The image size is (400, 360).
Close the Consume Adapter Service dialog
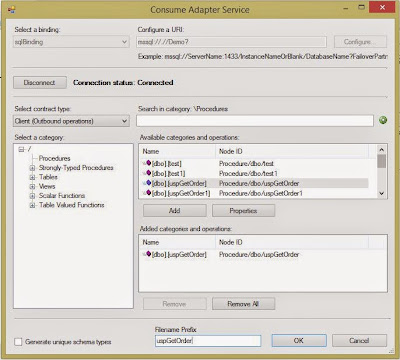[x=382, y=7]
